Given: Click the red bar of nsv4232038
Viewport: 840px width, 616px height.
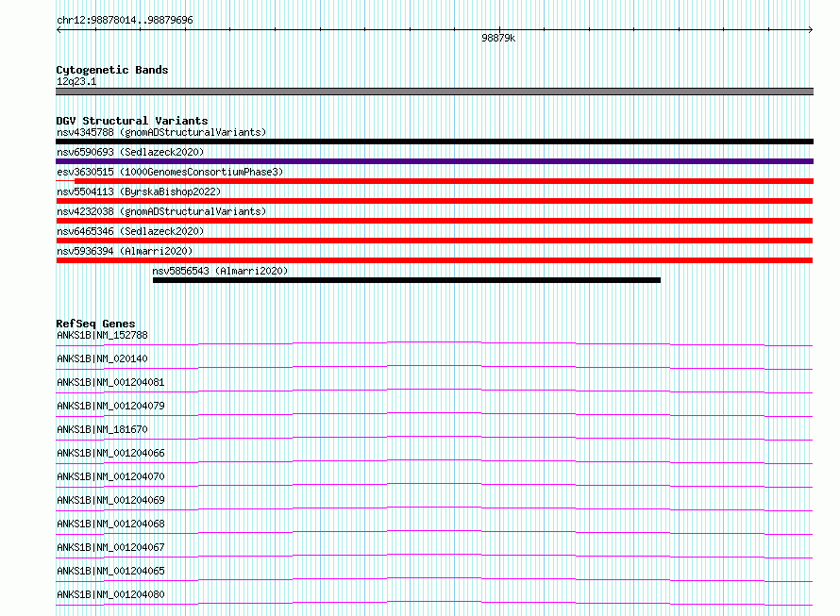Looking at the screenshot, I should 434,221.
